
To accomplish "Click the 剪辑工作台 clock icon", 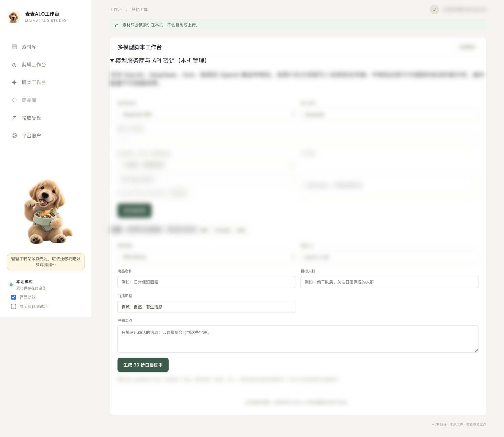I will pyautogui.click(x=14, y=65).
